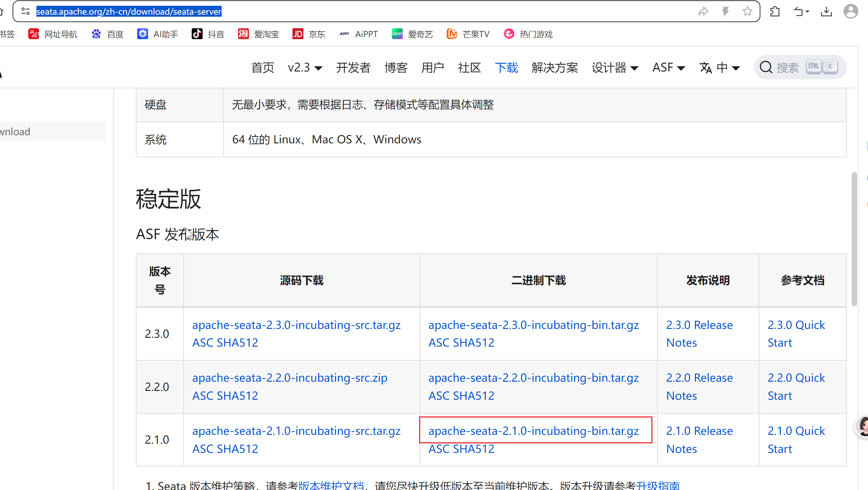This screenshot has height=490, width=868.
Task: Open 2.3.0 Quick Start
Action: (796, 334)
